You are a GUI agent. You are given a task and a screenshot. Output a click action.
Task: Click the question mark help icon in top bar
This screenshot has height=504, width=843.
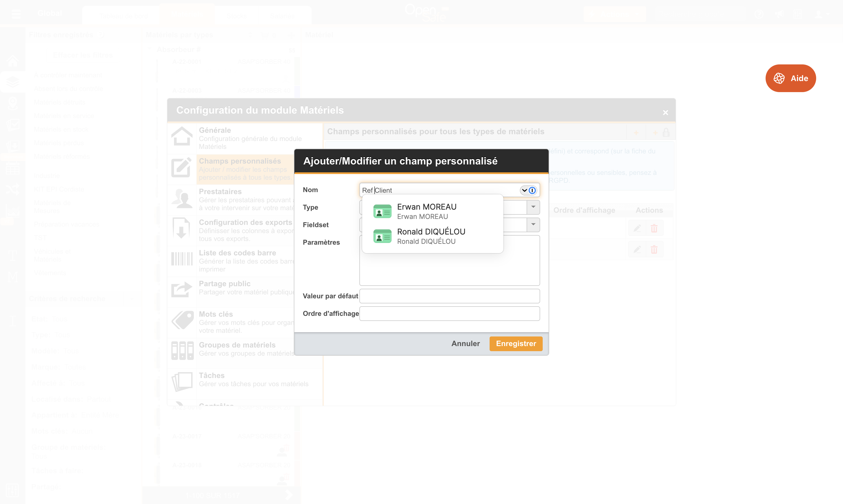[759, 14]
